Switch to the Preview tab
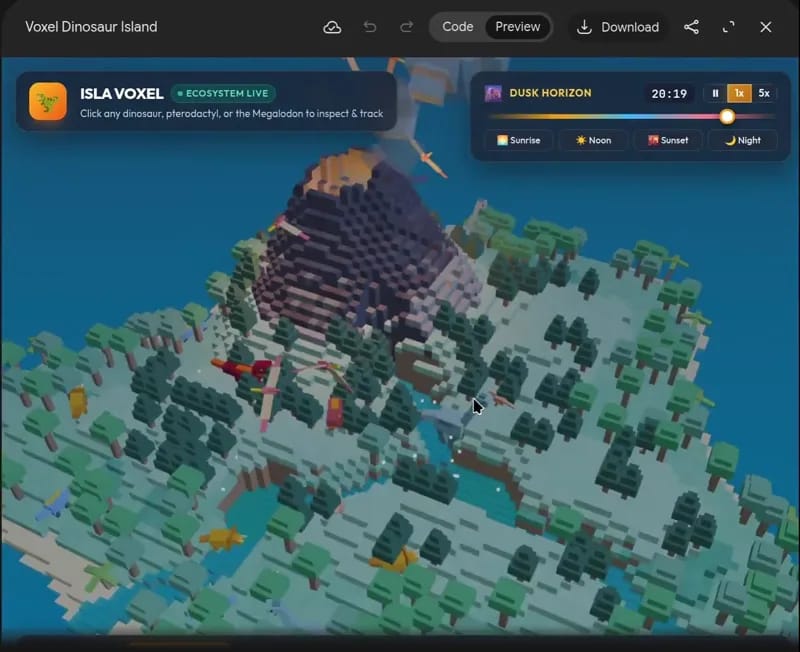This screenshot has height=652, width=800. pyautogui.click(x=517, y=27)
